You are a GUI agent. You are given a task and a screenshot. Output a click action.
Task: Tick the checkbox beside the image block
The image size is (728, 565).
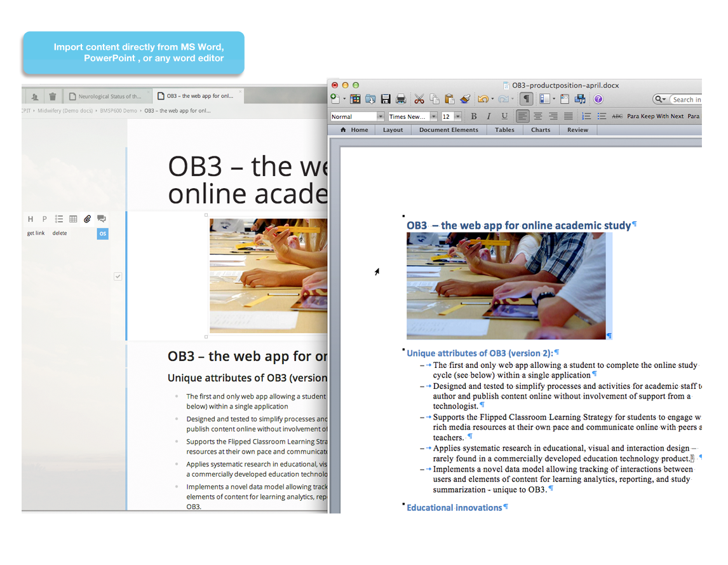tap(118, 276)
